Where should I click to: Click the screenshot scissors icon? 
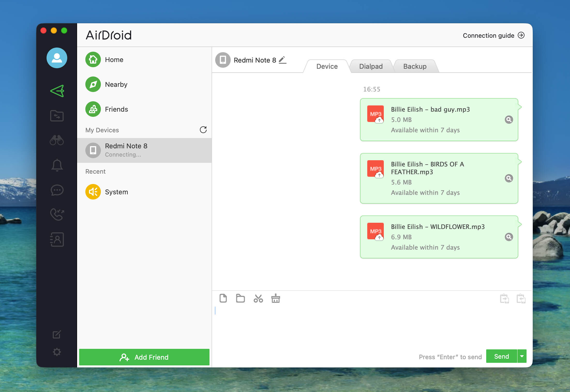258,298
